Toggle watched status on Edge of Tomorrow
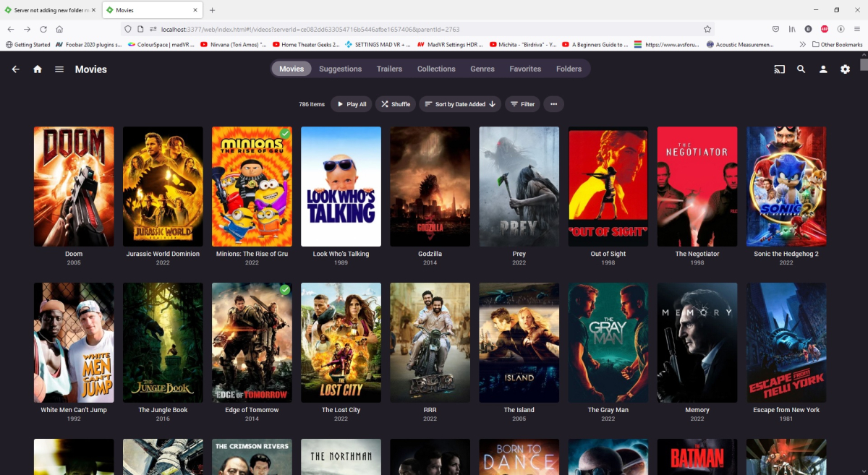Screen dimensions: 868x475 pos(284,289)
